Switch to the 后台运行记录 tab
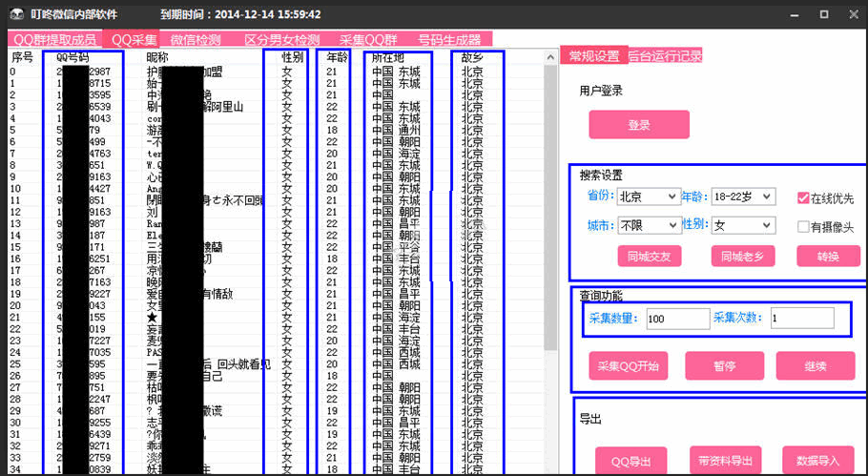Screen dimensions: 868x476 tap(664, 56)
